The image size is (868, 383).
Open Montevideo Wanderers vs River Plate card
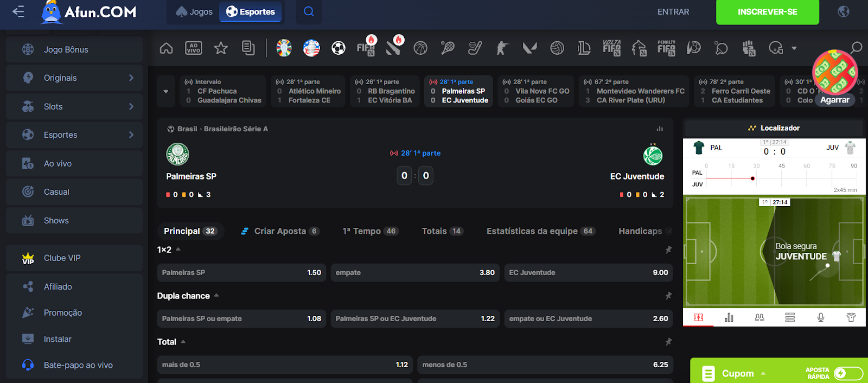pyautogui.click(x=634, y=91)
